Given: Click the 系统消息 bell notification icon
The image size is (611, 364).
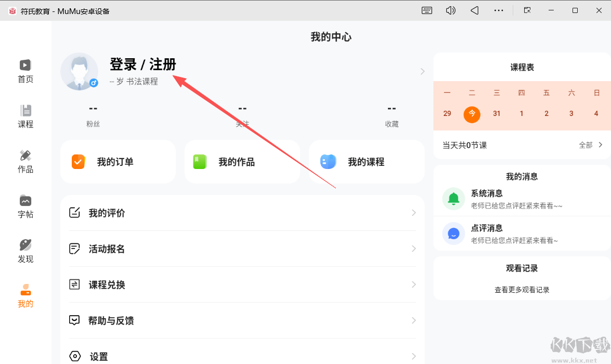Looking at the screenshot, I should (453, 199).
